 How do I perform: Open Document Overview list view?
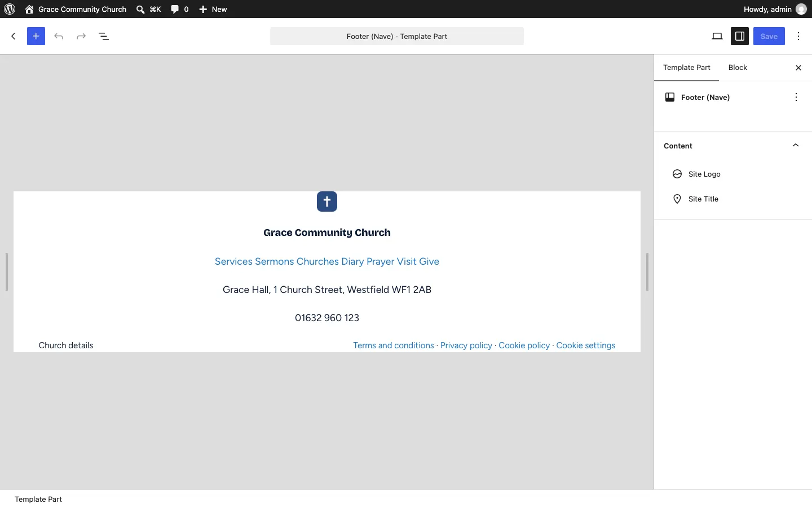[104, 36]
